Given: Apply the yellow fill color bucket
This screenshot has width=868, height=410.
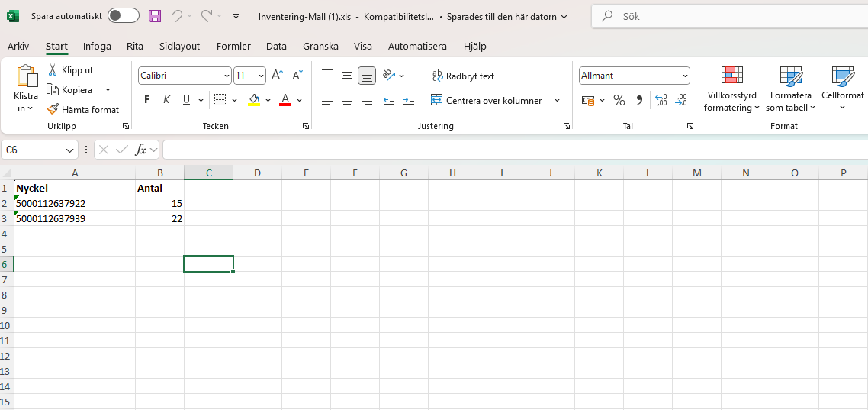Looking at the screenshot, I should [254, 100].
